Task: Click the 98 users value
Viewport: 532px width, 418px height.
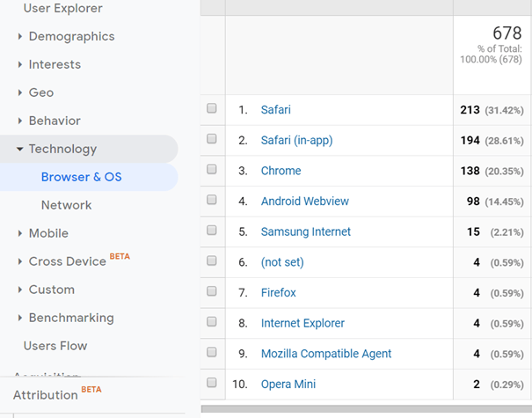Action: [473, 201]
